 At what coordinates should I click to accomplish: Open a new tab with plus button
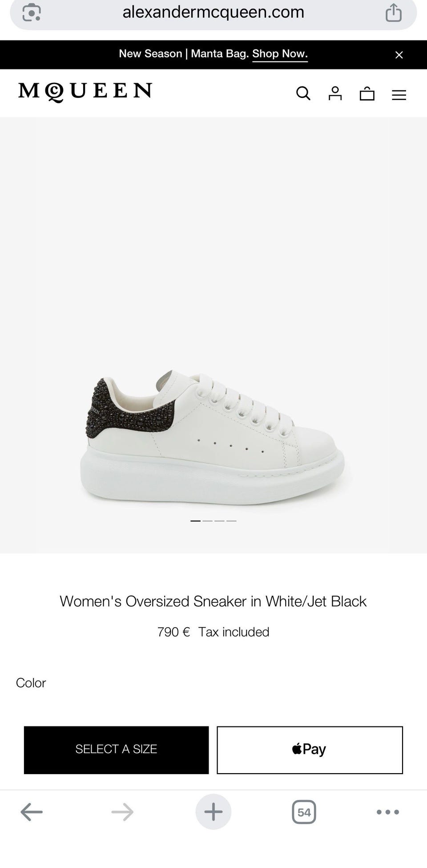click(x=213, y=812)
